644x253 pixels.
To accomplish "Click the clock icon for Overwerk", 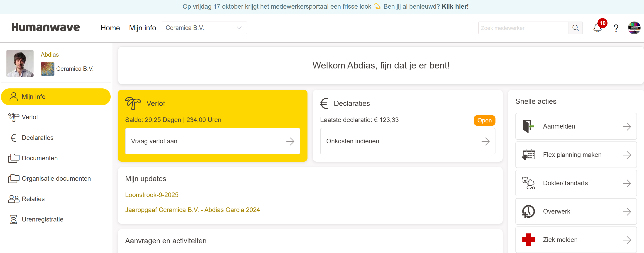I will 528,212.
